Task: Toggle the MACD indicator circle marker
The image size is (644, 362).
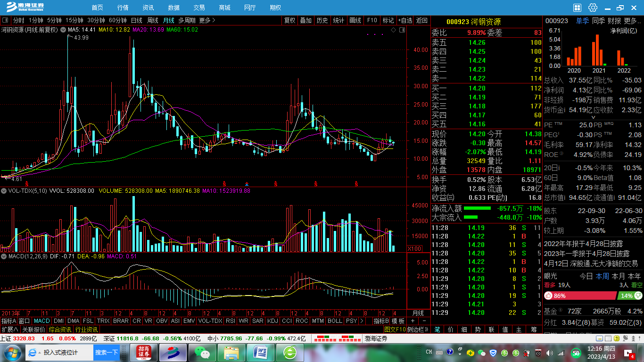Action: coord(4,256)
